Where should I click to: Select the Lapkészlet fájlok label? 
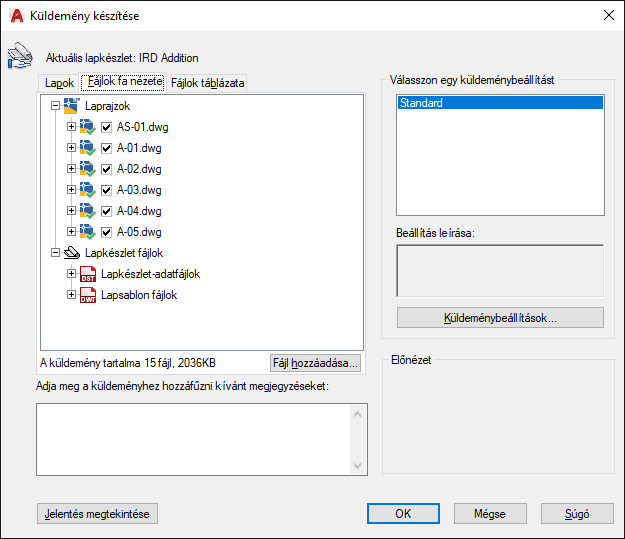click(x=124, y=253)
